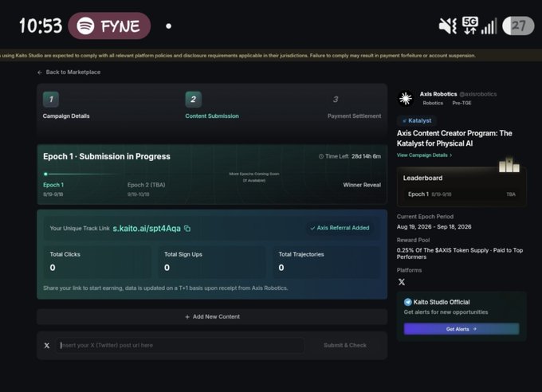Tap the 5G network indicator icon
The image size is (542, 392).
470,25
